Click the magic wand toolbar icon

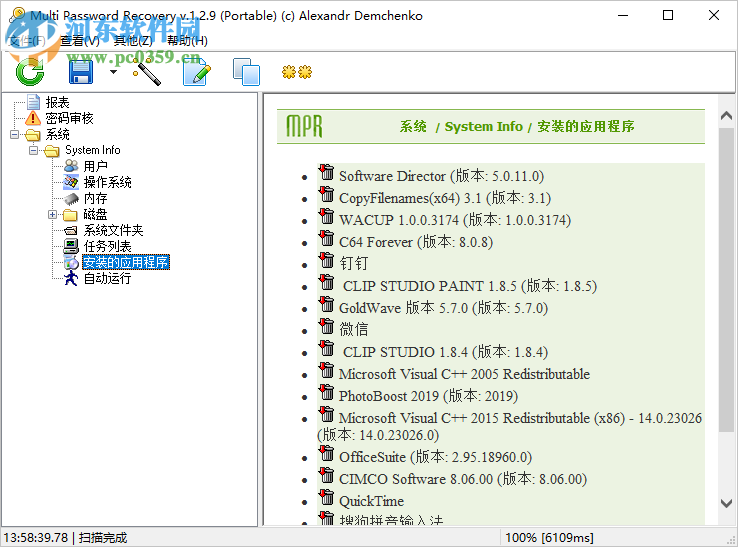click(x=147, y=72)
